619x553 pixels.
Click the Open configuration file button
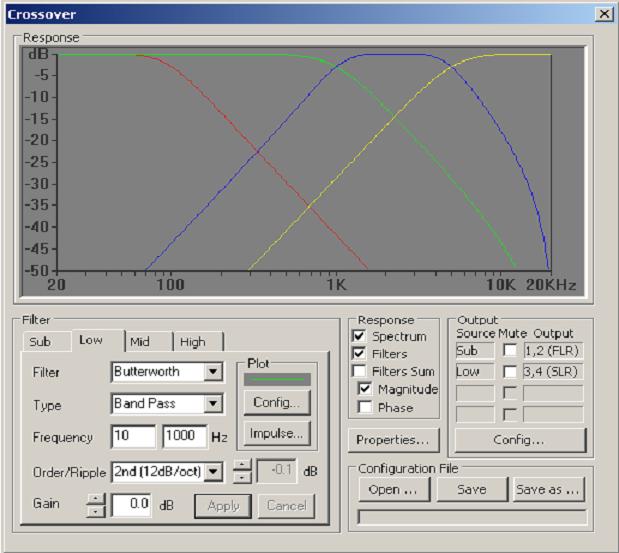click(x=394, y=490)
